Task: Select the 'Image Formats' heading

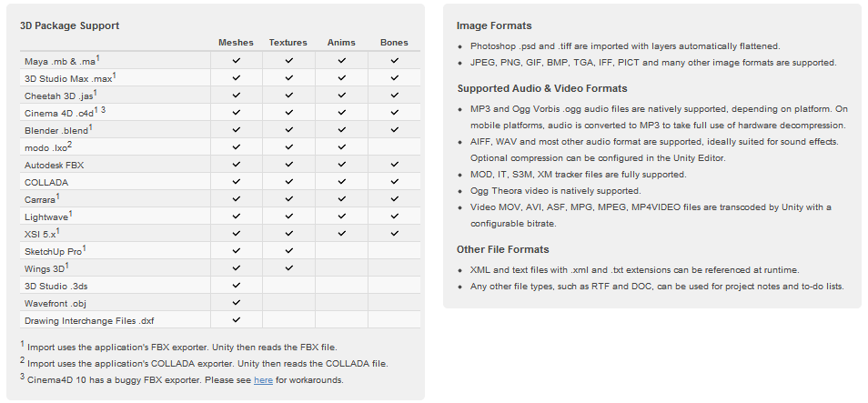Action: pos(494,26)
